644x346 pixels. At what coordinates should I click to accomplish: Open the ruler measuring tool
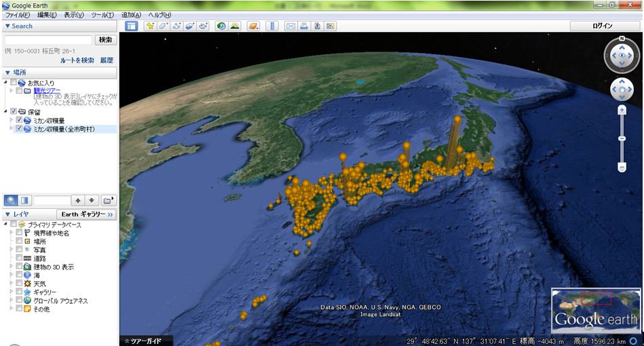(272, 26)
